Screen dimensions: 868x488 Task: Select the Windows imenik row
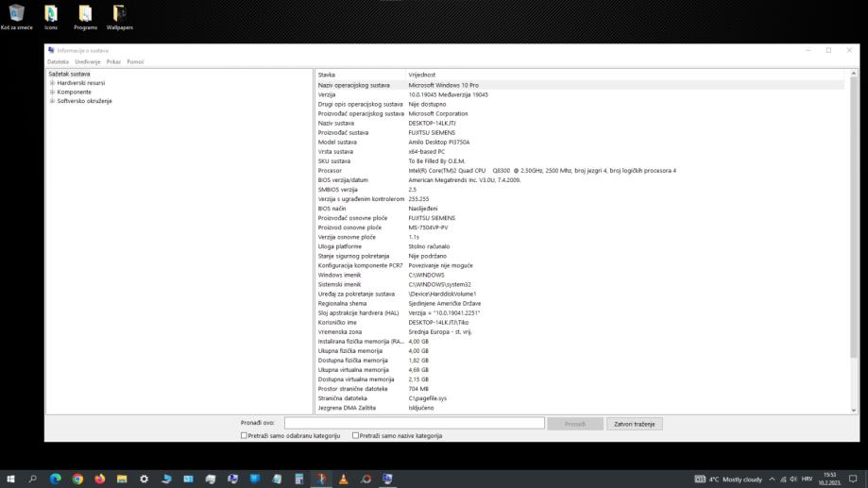(x=581, y=275)
